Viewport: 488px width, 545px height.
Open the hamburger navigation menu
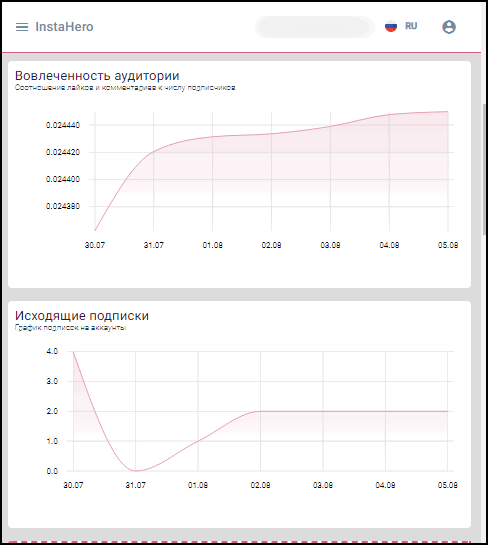click(x=22, y=27)
